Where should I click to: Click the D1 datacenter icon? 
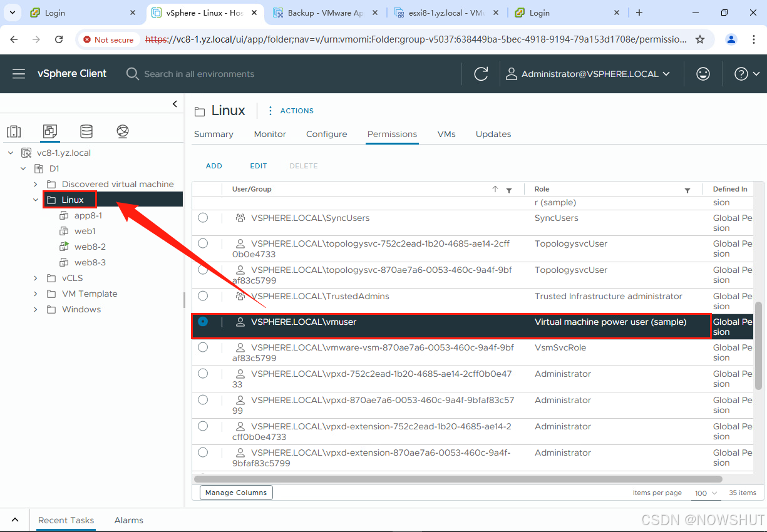[x=39, y=168]
